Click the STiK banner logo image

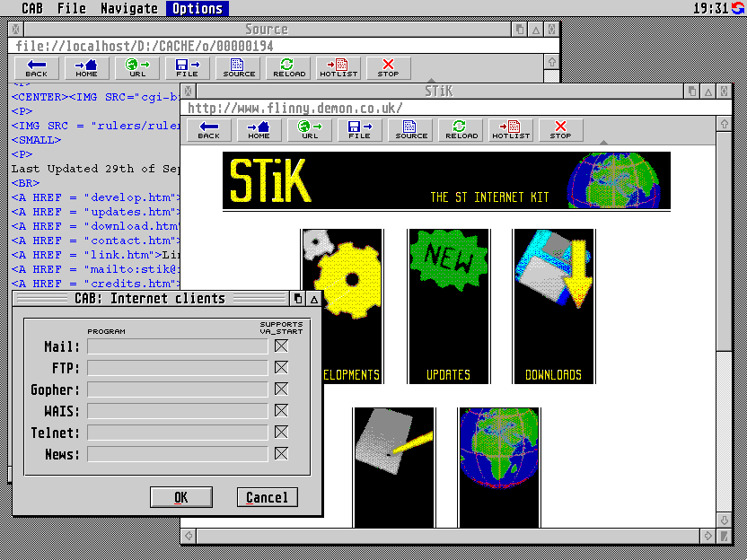(x=446, y=181)
